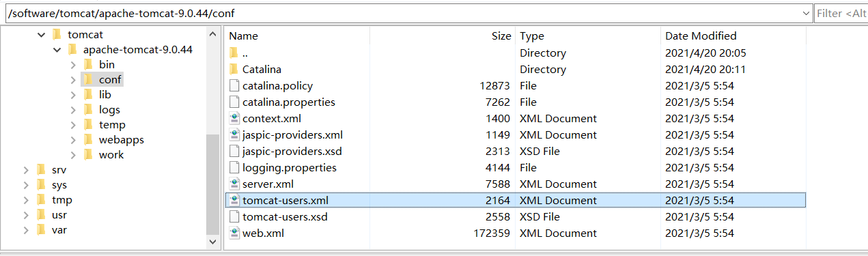Click the tomcat-users.xml document icon
Image resolution: width=868 pixels, height=256 pixels.
[234, 201]
